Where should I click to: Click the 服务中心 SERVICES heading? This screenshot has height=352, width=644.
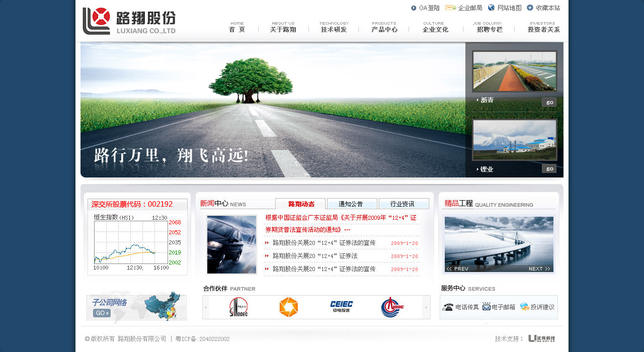coord(468,289)
